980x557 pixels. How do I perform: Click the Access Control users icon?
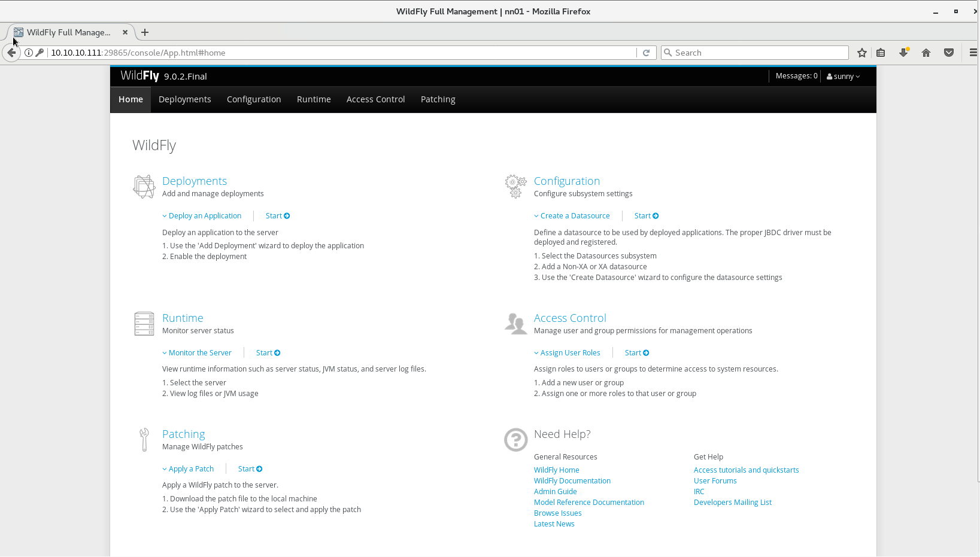[515, 324]
